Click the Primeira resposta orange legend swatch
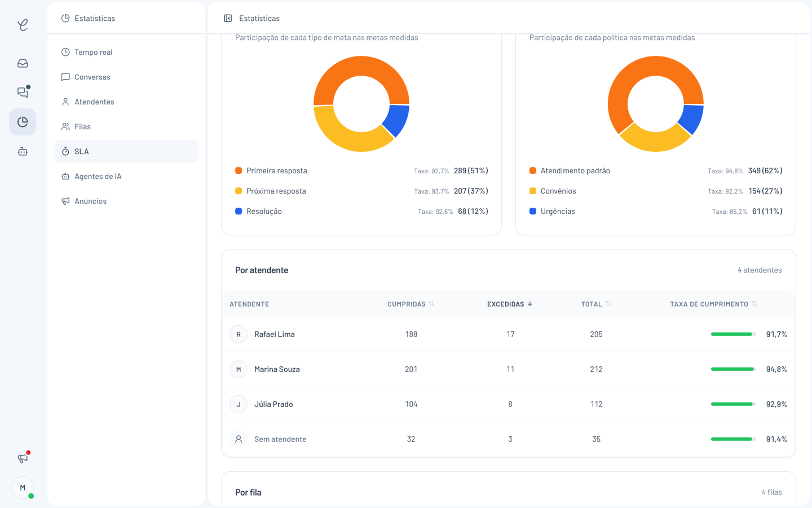Image resolution: width=812 pixels, height=508 pixels. [239, 170]
